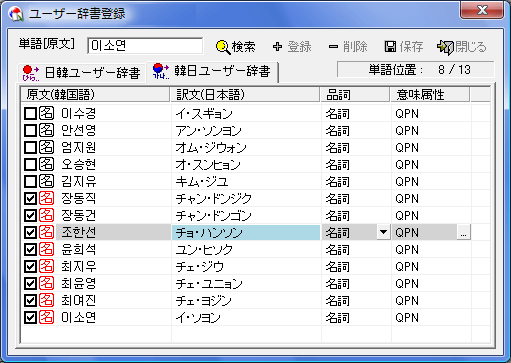
Task: Open the 品詞 dropdown in the 조한선 row
Action: pyautogui.click(x=383, y=232)
